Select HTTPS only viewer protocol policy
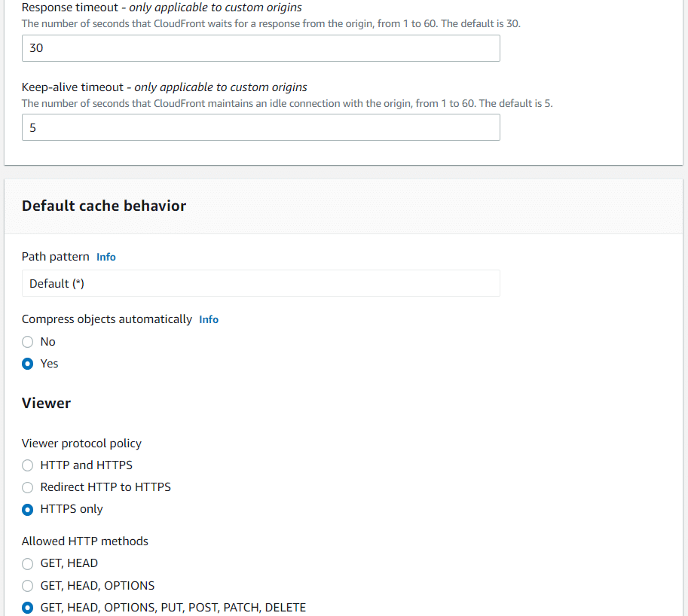688x616 pixels. [28, 510]
